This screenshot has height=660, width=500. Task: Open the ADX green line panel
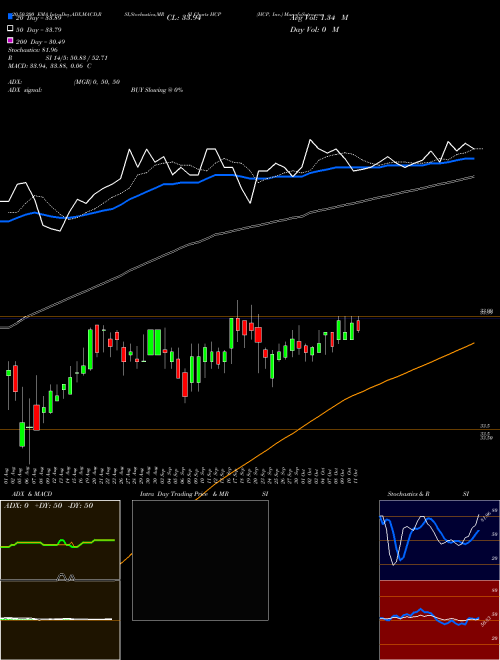[x=60, y=540]
